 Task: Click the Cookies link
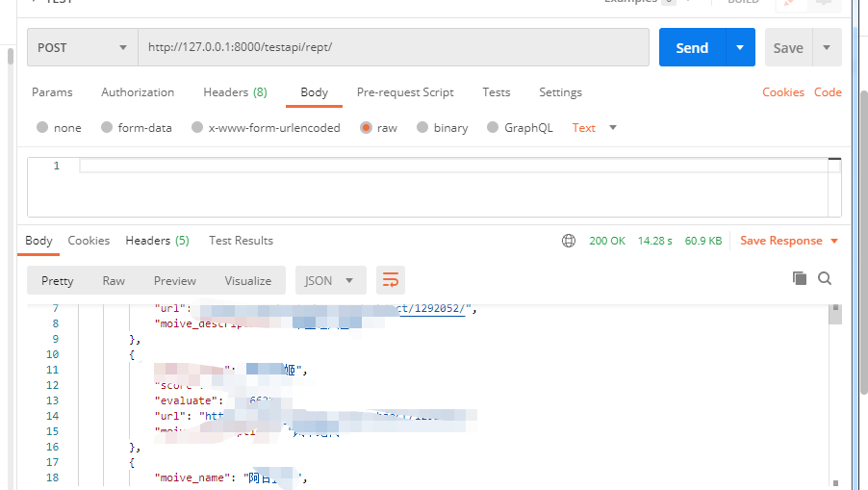point(782,92)
